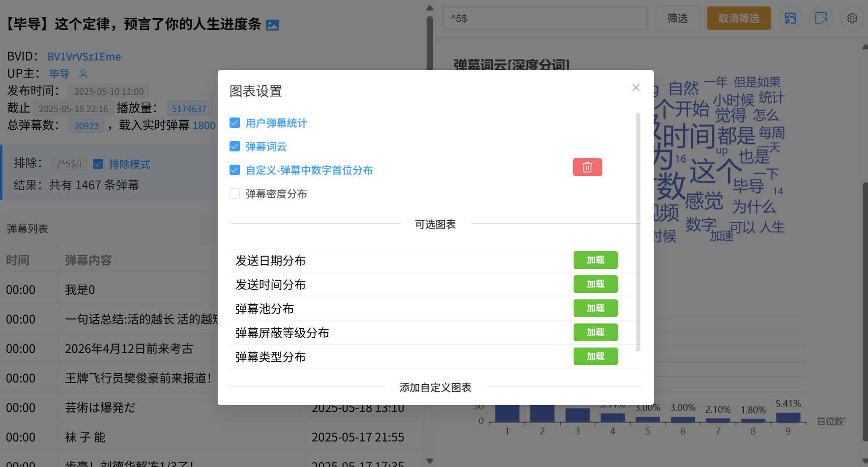This screenshot has width=868, height=467.
Task: Disable the 弹幕词云 chart checkbox
Action: point(235,146)
